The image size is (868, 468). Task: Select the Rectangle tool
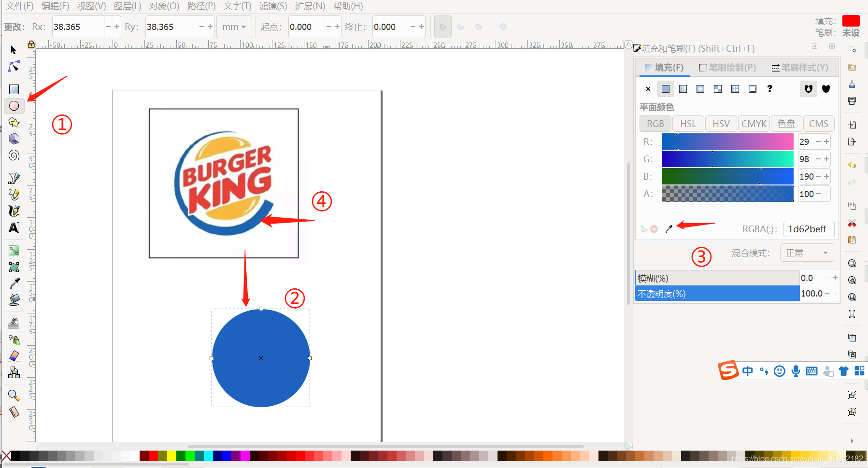14,89
